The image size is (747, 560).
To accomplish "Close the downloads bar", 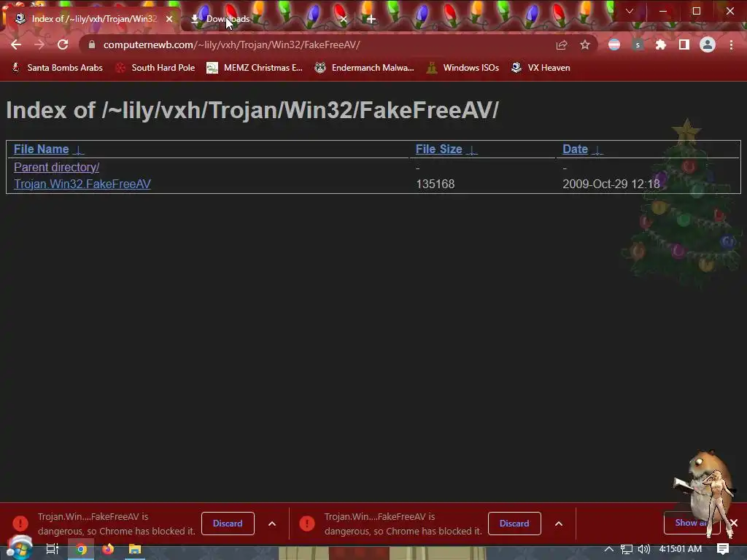I will [x=734, y=523].
